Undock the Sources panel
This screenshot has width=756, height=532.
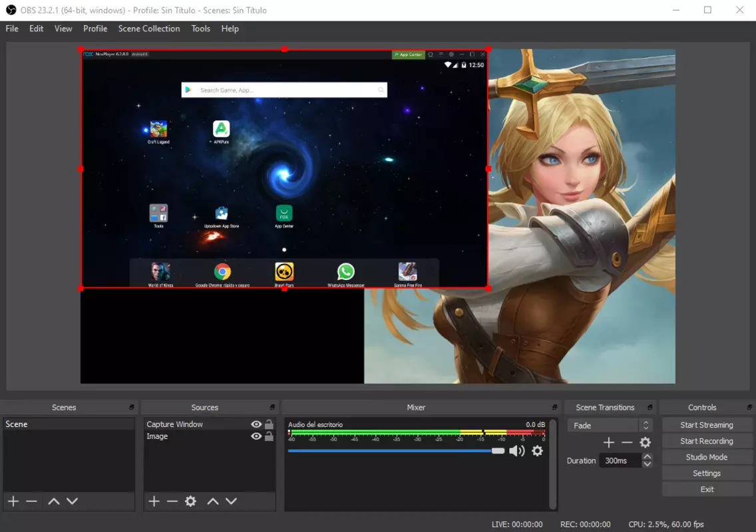pos(272,407)
